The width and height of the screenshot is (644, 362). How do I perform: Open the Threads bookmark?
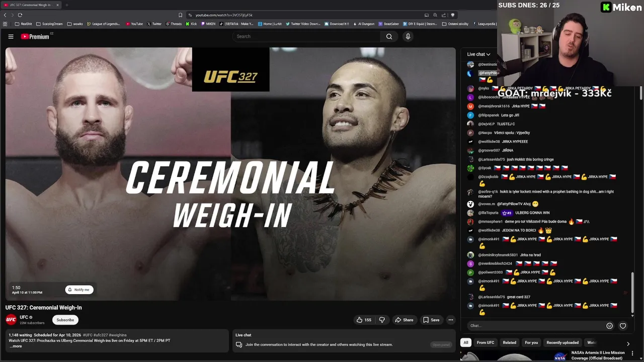coord(174,24)
